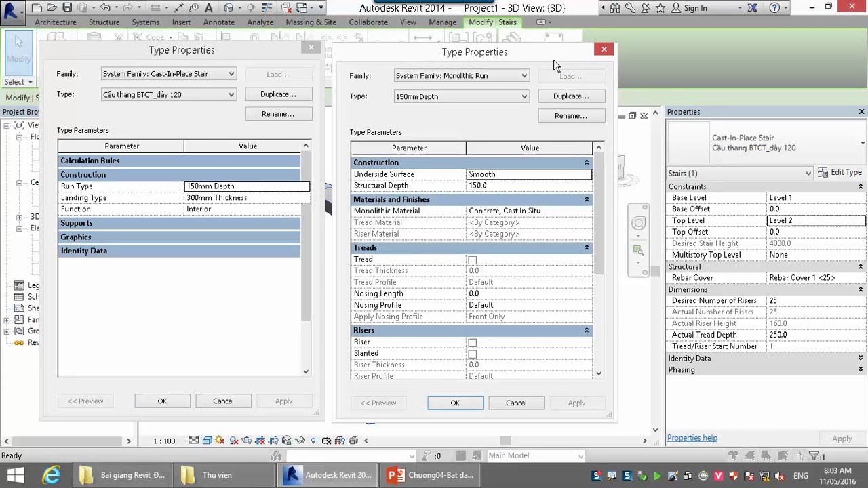Image resolution: width=868 pixels, height=488 pixels.
Task: Click the Reveal Hidden Elements lightbulb icon
Action: click(313, 441)
